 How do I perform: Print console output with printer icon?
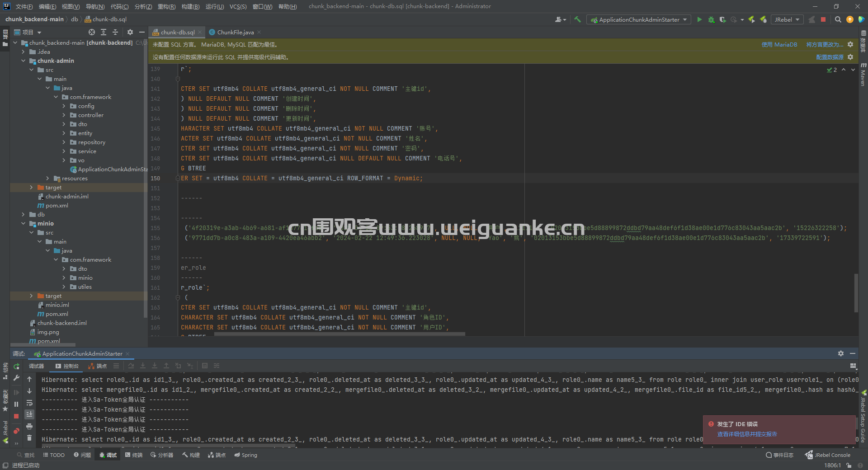point(29,426)
